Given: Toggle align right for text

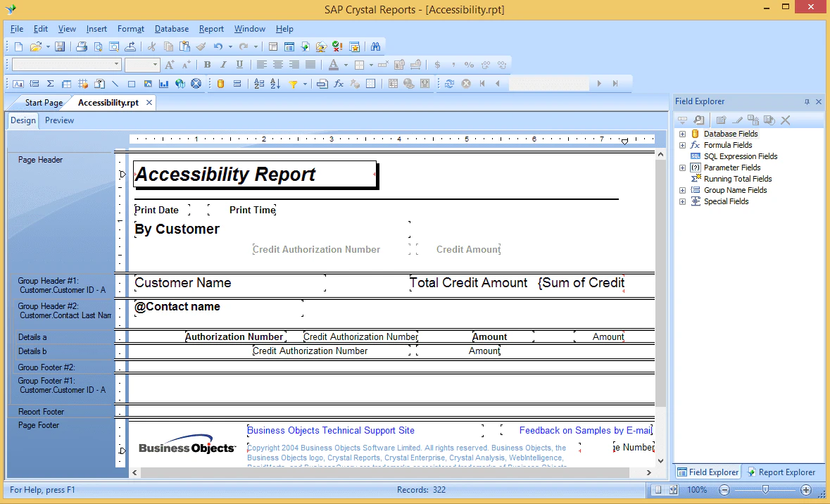Looking at the screenshot, I should tap(294, 65).
